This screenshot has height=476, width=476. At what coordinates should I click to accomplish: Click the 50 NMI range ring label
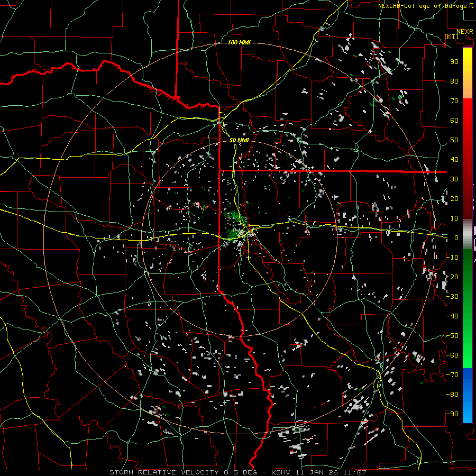click(239, 140)
